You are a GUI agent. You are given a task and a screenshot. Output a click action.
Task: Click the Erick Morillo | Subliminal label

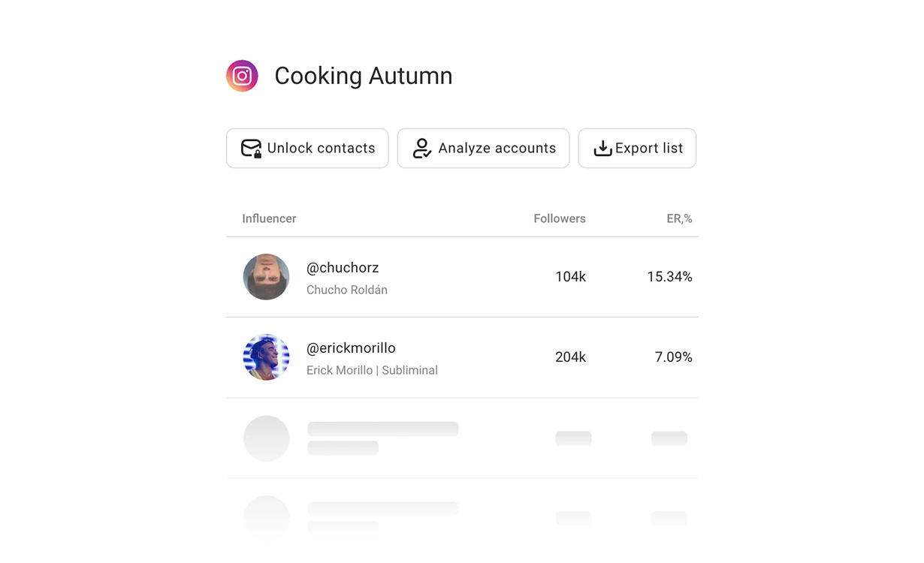[x=373, y=370]
